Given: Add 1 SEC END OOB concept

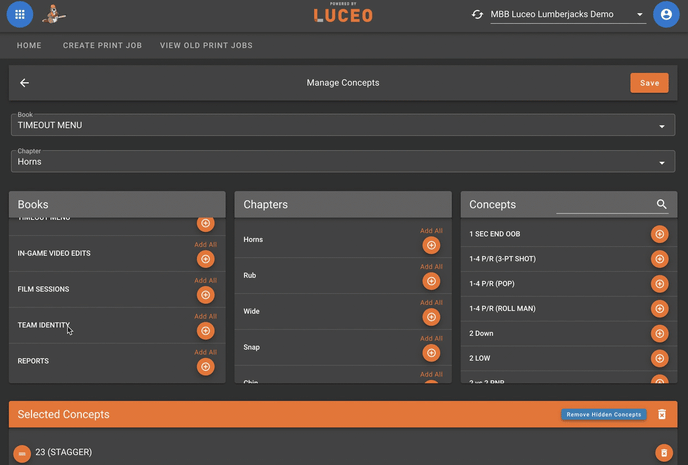Looking at the screenshot, I should pos(659,234).
